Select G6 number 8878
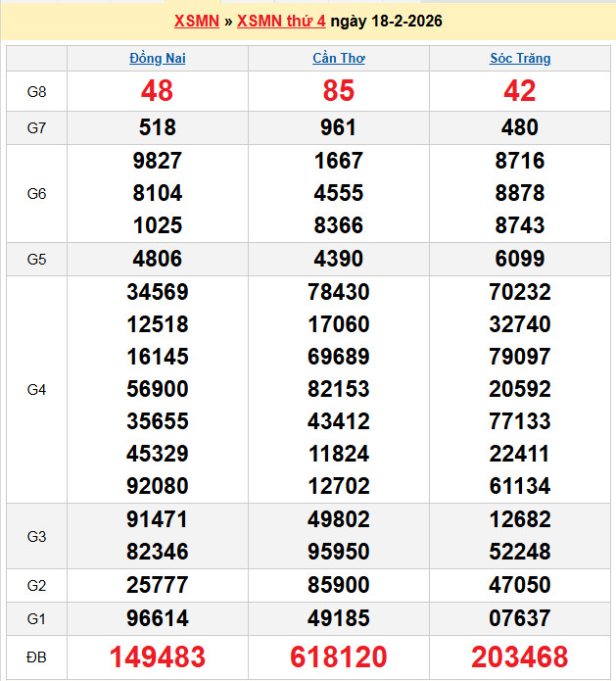 520,193
